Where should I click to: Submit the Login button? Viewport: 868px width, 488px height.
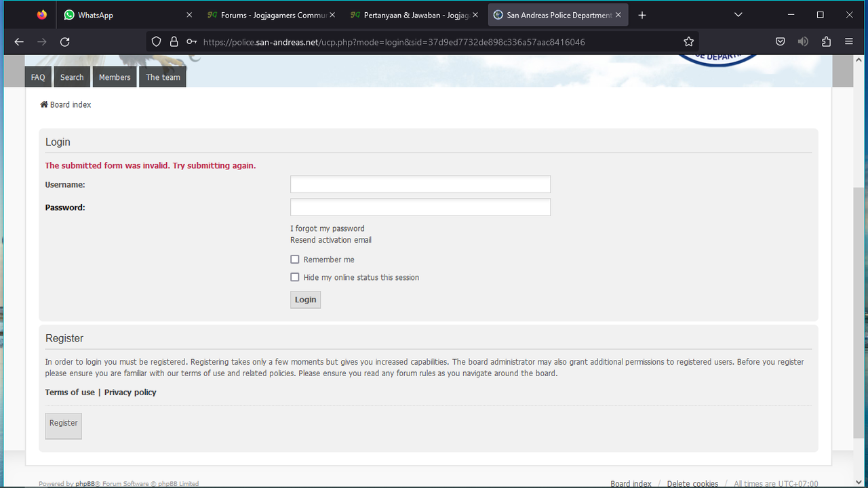click(x=305, y=300)
